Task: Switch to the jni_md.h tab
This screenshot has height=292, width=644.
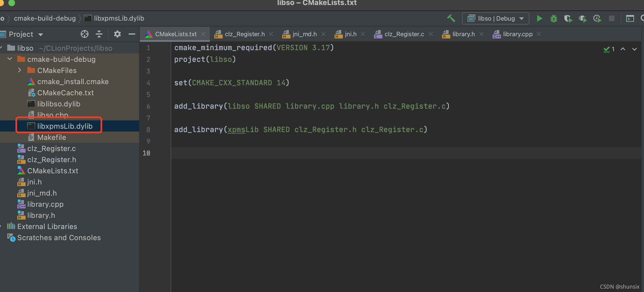Action: pyautogui.click(x=304, y=34)
